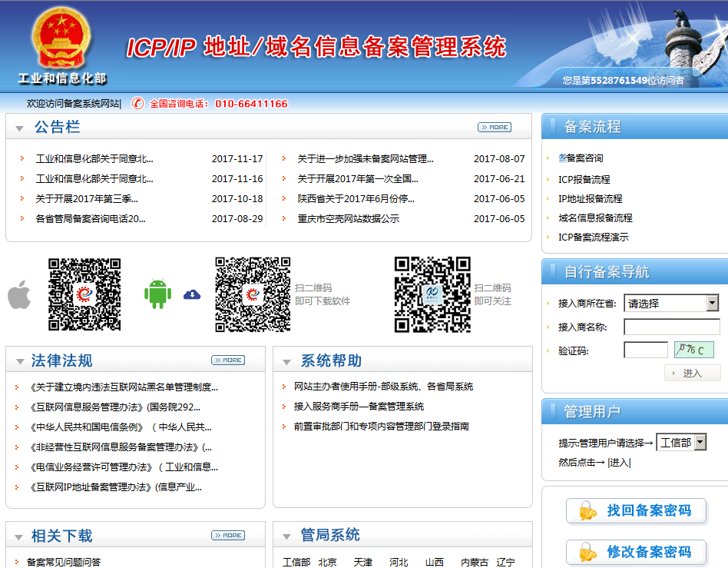Focus the 验证码 input field
The width and height of the screenshot is (728, 568).
pos(646,350)
